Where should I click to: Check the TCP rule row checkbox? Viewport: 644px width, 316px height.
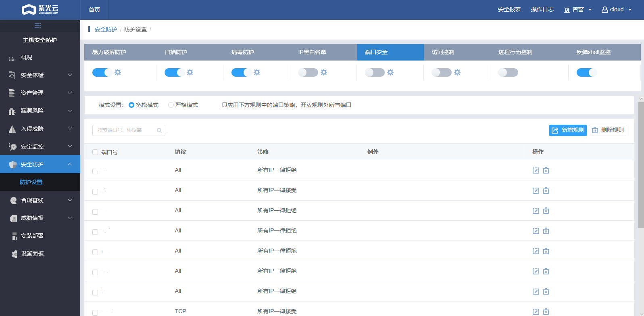(x=95, y=313)
